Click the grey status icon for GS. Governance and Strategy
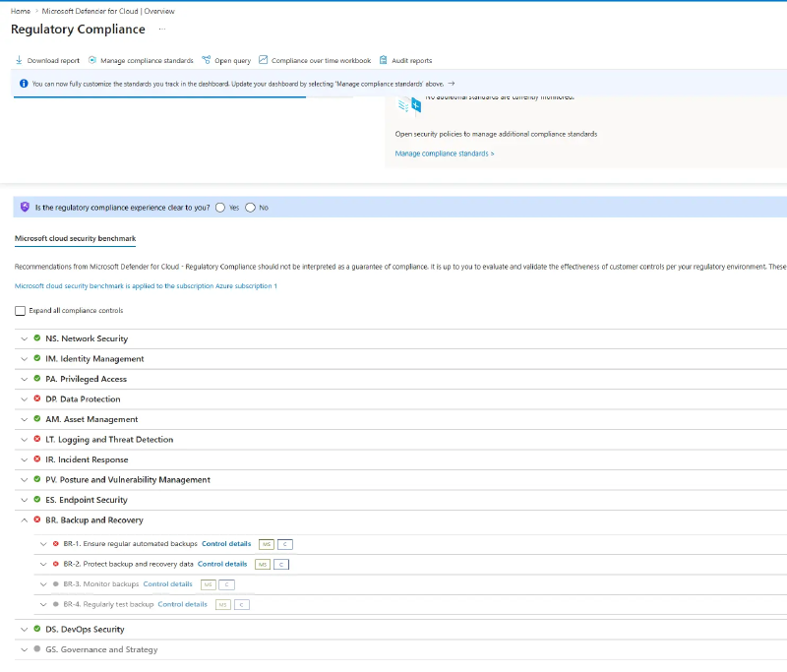Image resolution: width=787 pixels, height=672 pixels. click(x=37, y=649)
